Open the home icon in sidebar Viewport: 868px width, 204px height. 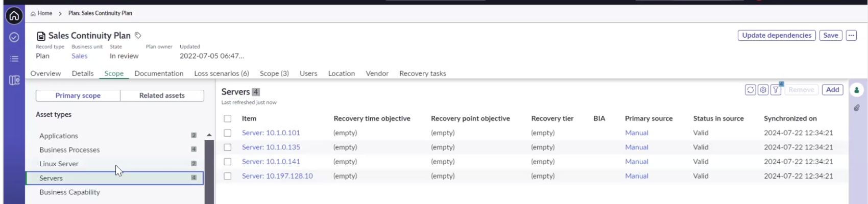(x=14, y=16)
